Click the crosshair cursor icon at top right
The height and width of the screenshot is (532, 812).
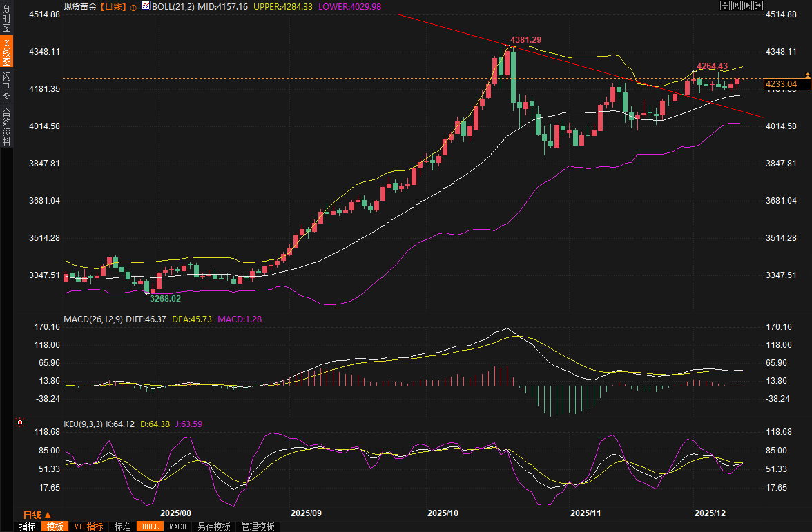[725, 6]
